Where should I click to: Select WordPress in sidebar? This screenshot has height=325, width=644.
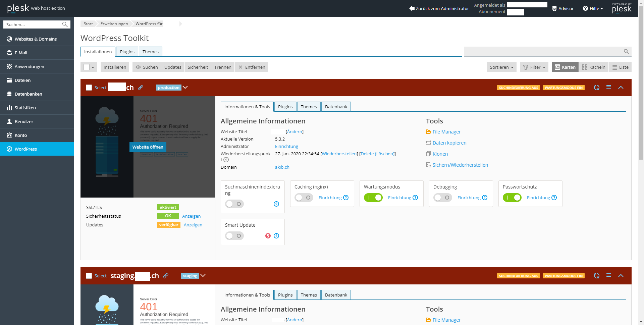tap(37, 149)
